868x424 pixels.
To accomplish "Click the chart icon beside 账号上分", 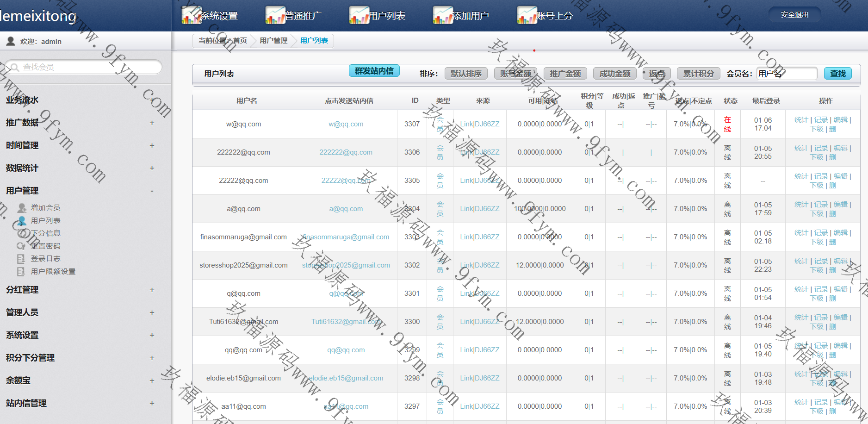I will [x=527, y=15].
